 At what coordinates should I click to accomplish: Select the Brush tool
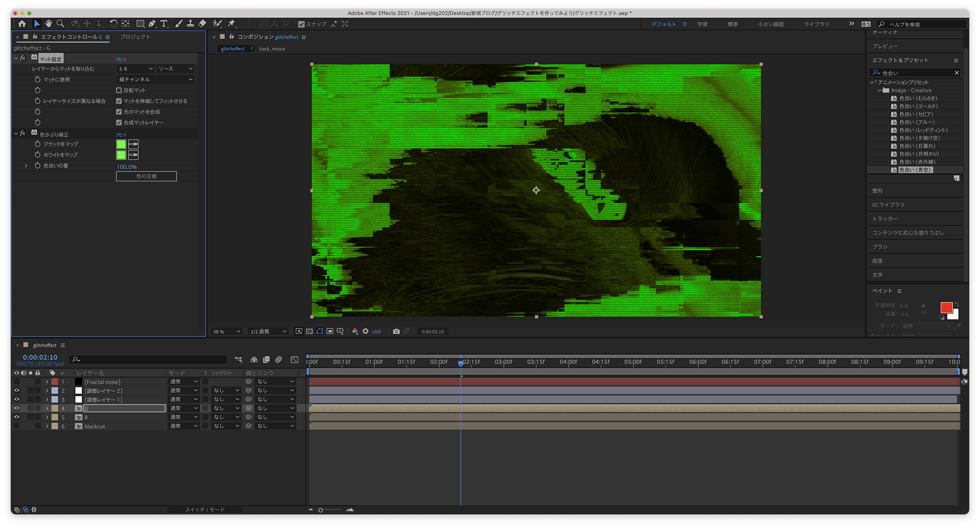click(x=179, y=23)
